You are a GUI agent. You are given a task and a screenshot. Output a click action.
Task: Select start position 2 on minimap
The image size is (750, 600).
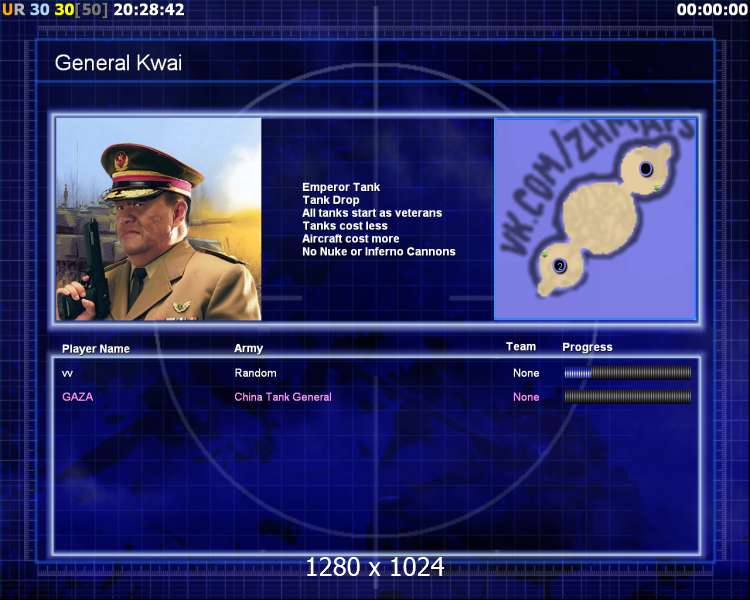pyautogui.click(x=560, y=266)
